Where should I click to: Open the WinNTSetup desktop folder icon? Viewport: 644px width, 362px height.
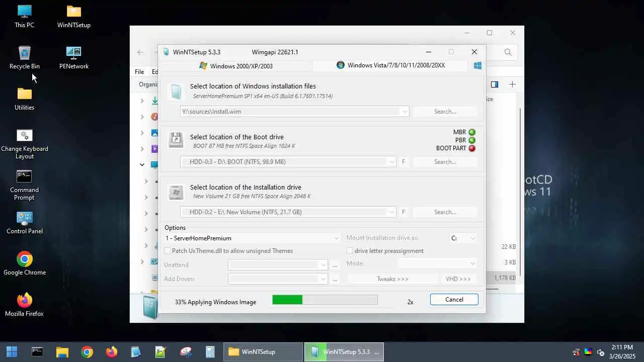click(74, 16)
